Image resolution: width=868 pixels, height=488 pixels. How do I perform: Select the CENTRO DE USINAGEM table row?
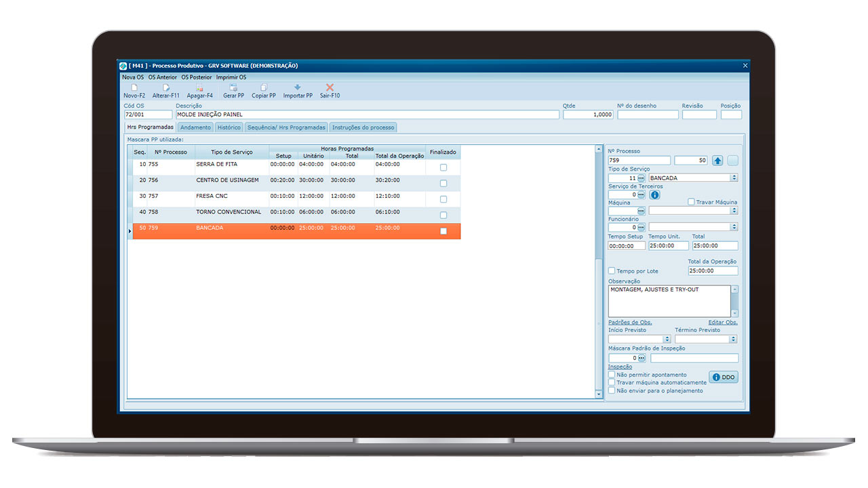tap(296, 184)
